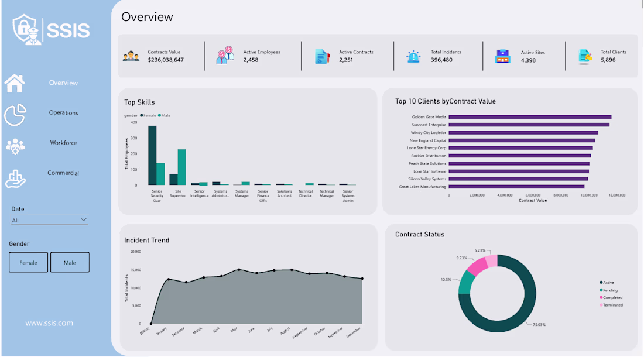Click the Silicon Valley Systems bar
This screenshot has width=644, height=357.
[x=518, y=179]
